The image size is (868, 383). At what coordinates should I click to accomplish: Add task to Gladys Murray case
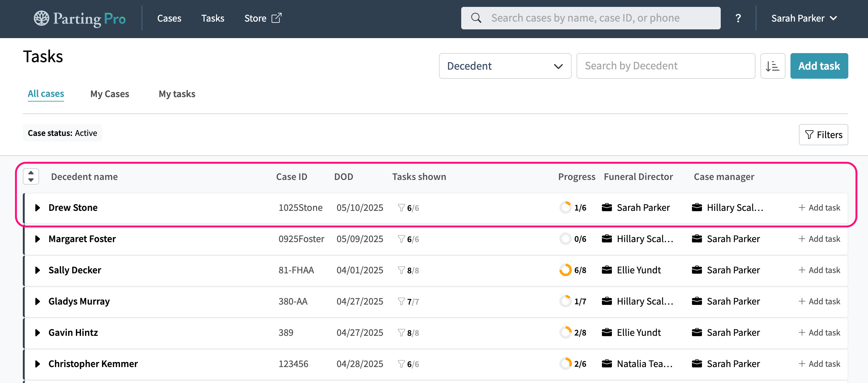click(820, 301)
